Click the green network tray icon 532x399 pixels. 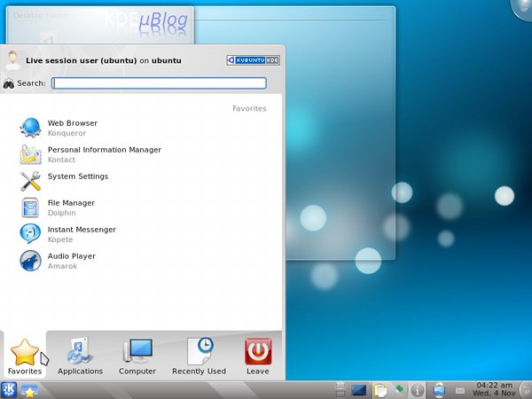(x=399, y=390)
